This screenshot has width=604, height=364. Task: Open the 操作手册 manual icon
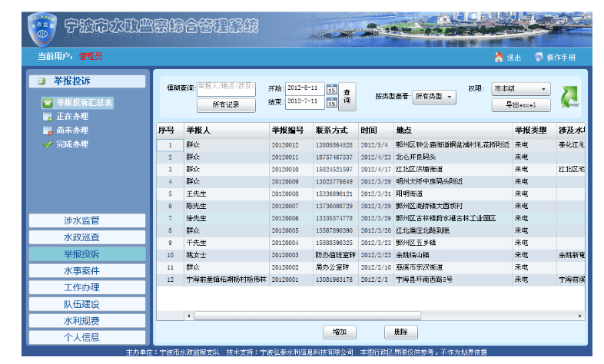tap(539, 58)
